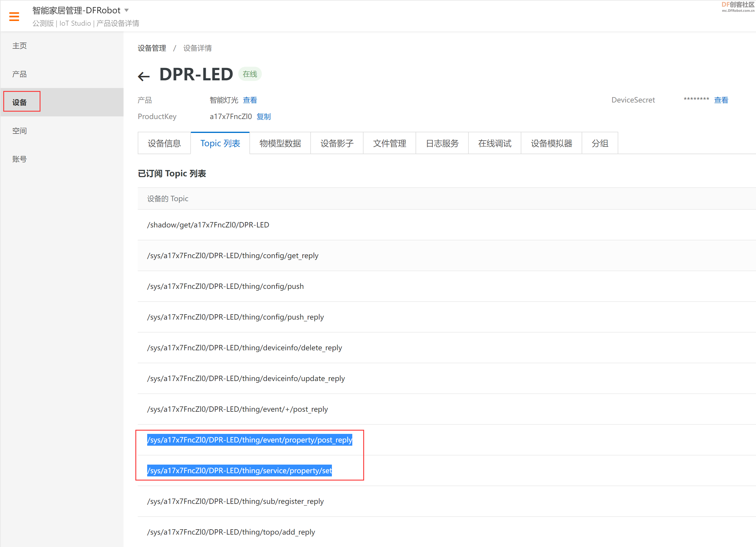Click the thing/config/push_reply topic
This screenshot has height=547, width=756.
235,317
